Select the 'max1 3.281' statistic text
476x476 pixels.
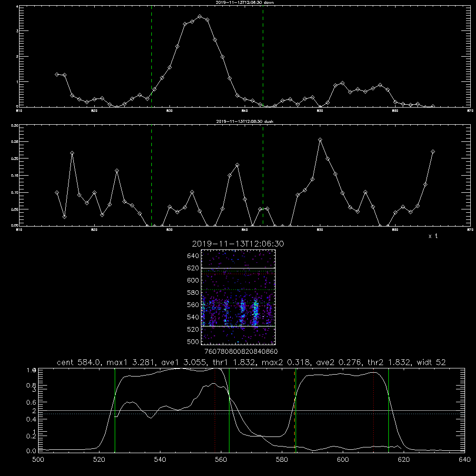point(130,362)
